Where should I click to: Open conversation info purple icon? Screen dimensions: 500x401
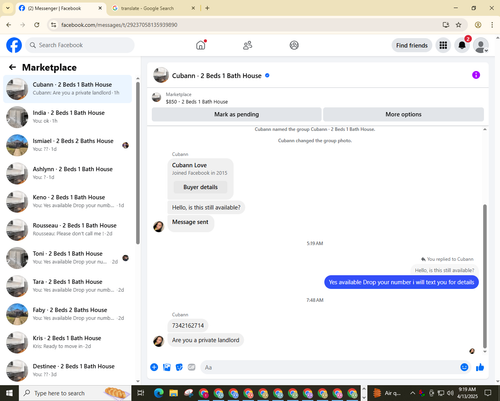pos(476,75)
